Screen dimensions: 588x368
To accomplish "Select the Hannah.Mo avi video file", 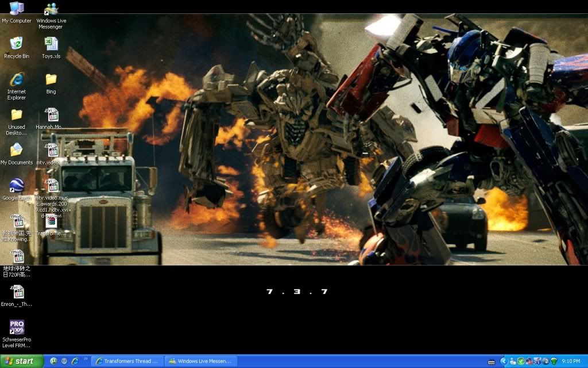I will click(51, 115).
